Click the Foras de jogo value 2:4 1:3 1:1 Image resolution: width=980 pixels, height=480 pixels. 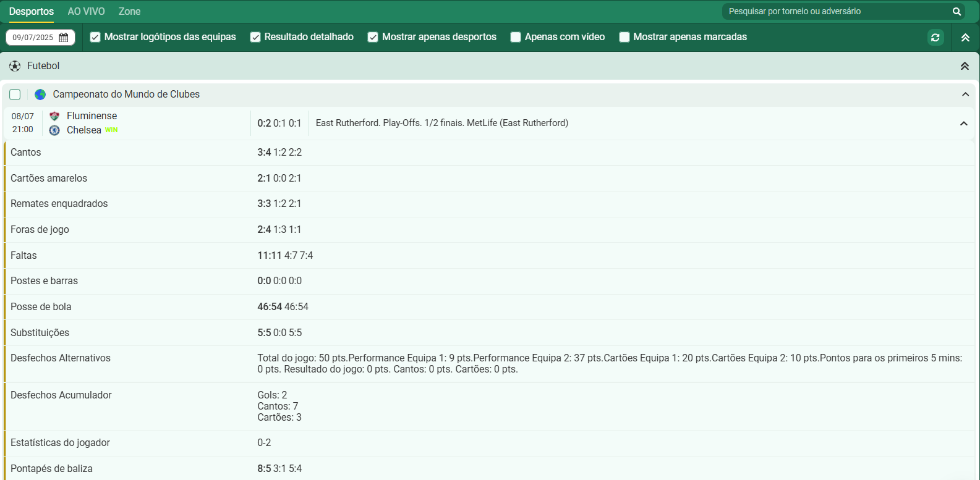coord(279,230)
